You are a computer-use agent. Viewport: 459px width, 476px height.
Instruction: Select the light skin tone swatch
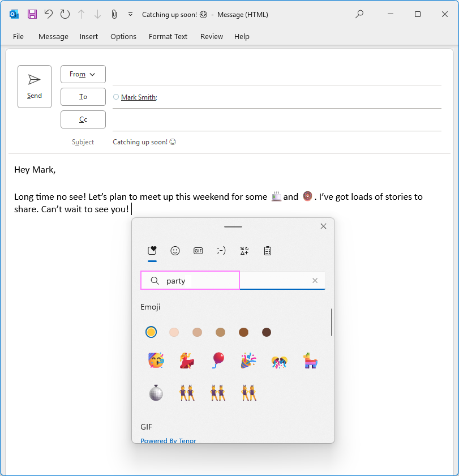(174, 332)
